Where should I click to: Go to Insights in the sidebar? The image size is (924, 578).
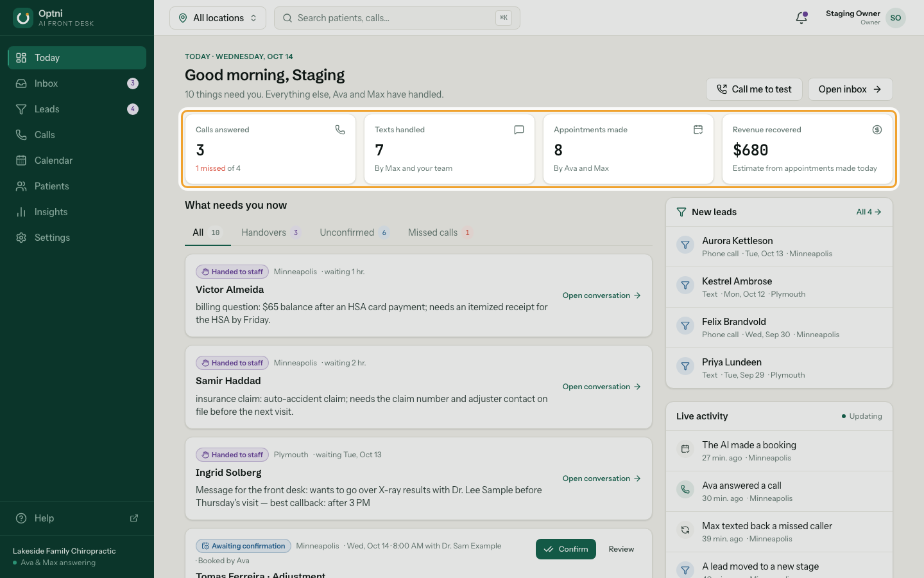coord(77,212)
